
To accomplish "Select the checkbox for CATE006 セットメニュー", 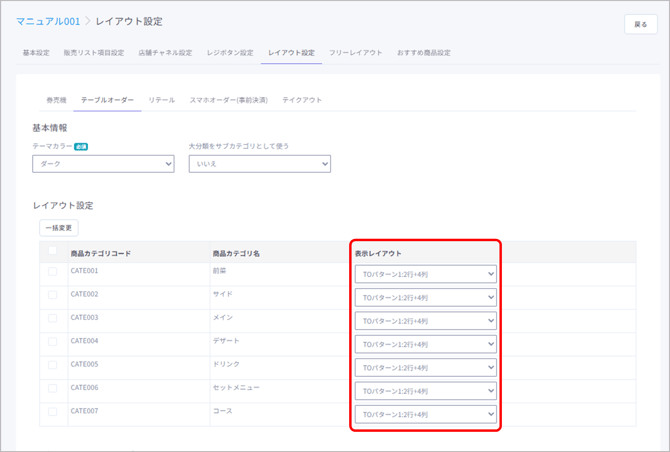I will tap(52, 388).
